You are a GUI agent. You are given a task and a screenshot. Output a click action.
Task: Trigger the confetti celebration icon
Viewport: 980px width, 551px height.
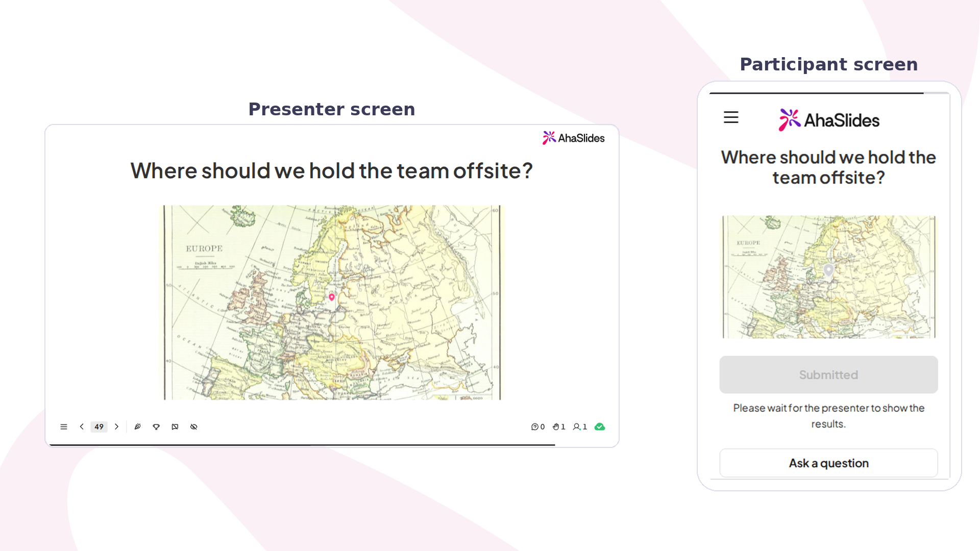(x=137, y=427)
